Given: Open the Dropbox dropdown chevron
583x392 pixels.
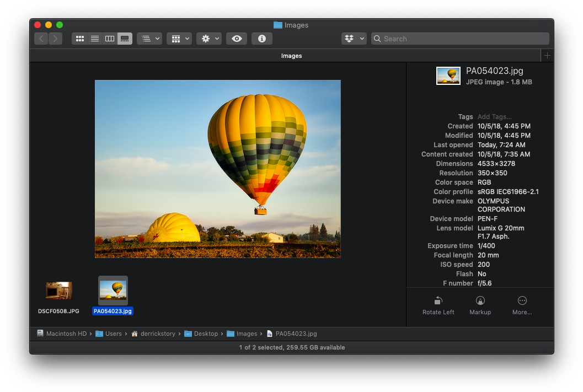Looking at the screenshot, I should (x=361, y=39).
